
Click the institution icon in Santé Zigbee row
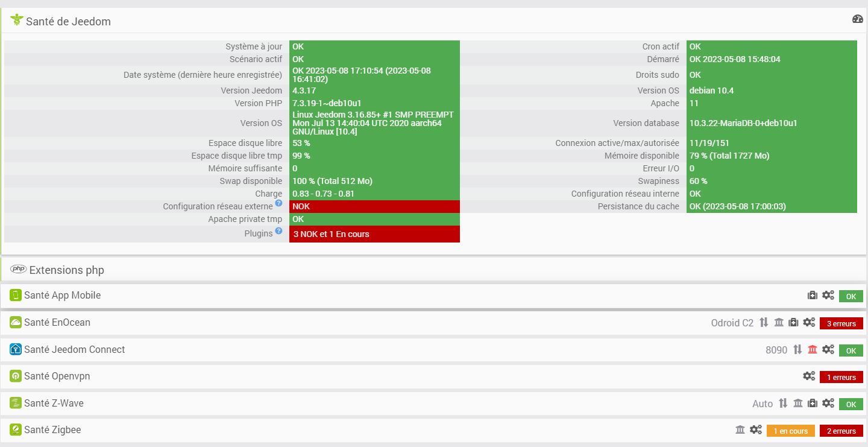[x=740, y=430]
